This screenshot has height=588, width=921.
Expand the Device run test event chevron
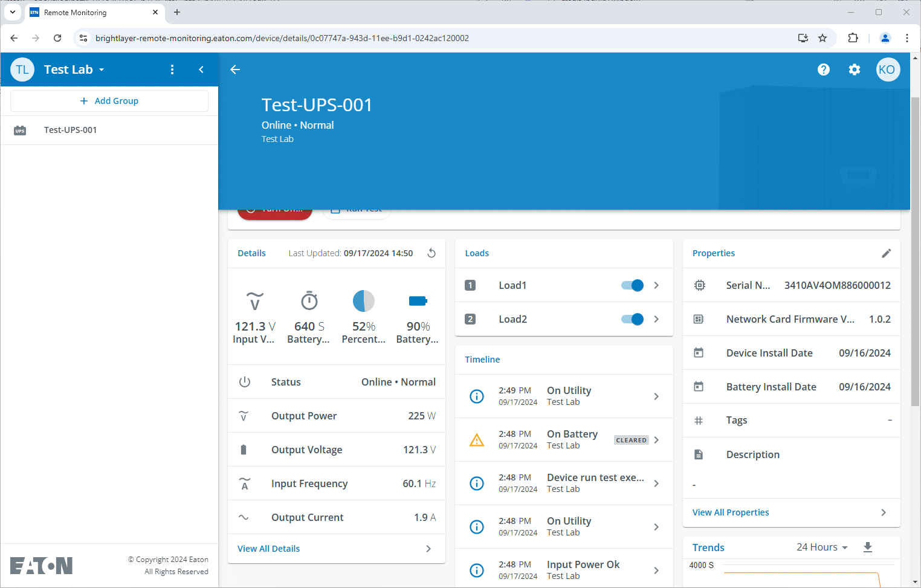coord(656,483)
